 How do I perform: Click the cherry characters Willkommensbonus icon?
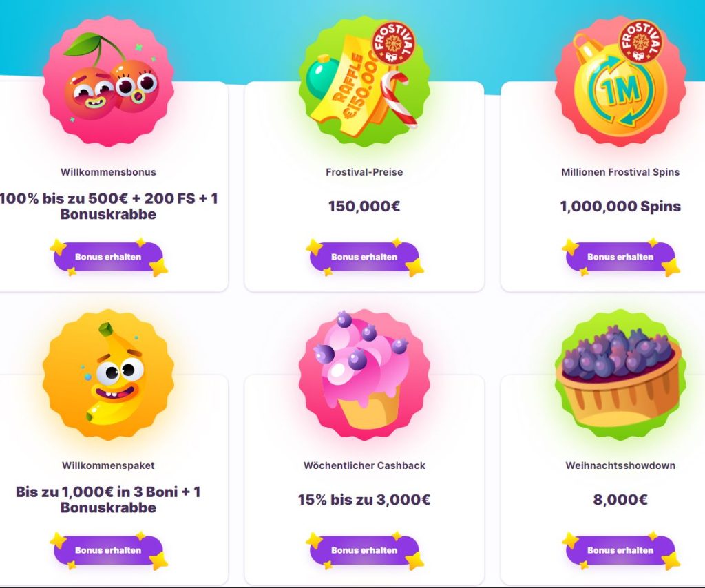click(108, 81)
